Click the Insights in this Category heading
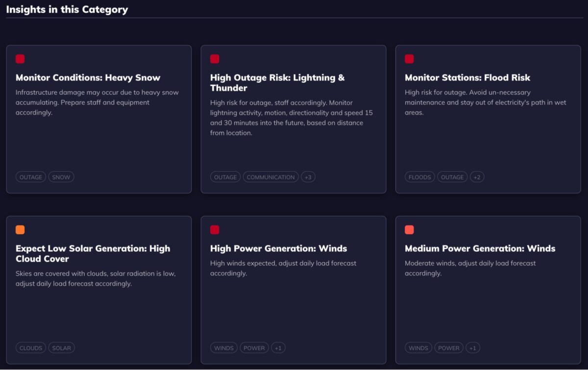 coord(67,9)
